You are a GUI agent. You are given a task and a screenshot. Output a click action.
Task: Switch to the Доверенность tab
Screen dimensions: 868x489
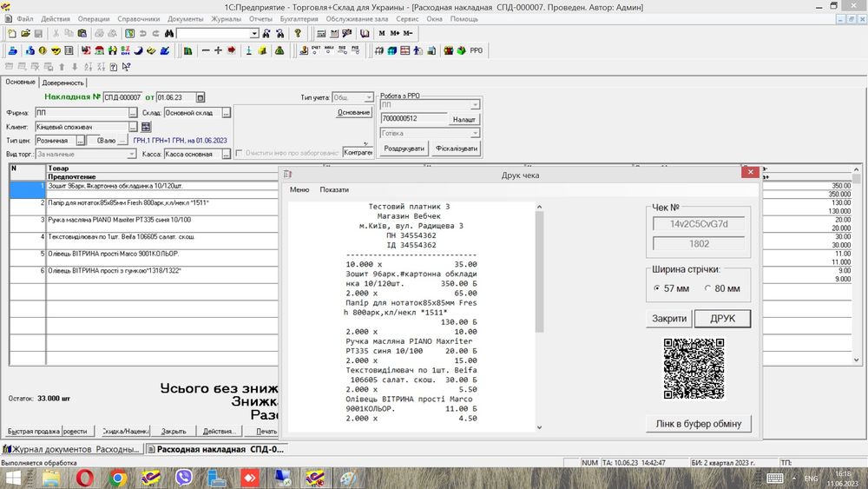click(62, 83)
